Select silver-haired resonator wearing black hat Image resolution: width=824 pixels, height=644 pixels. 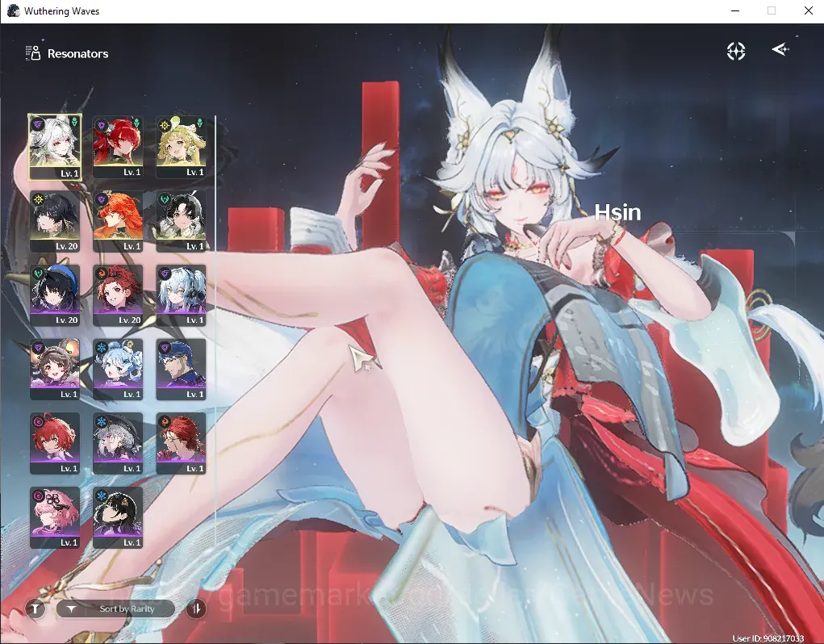[118, 444]
